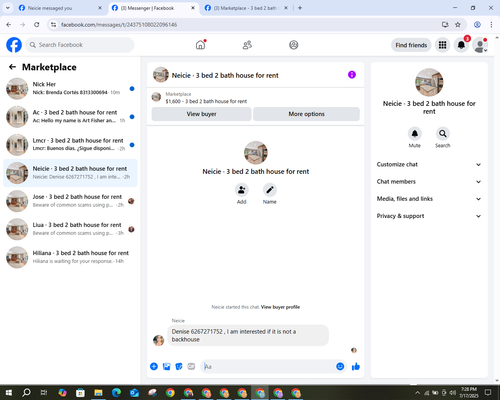Open the Groups icon in top navigation
This screenshot has width=500, height=400.
click(294, 45)
